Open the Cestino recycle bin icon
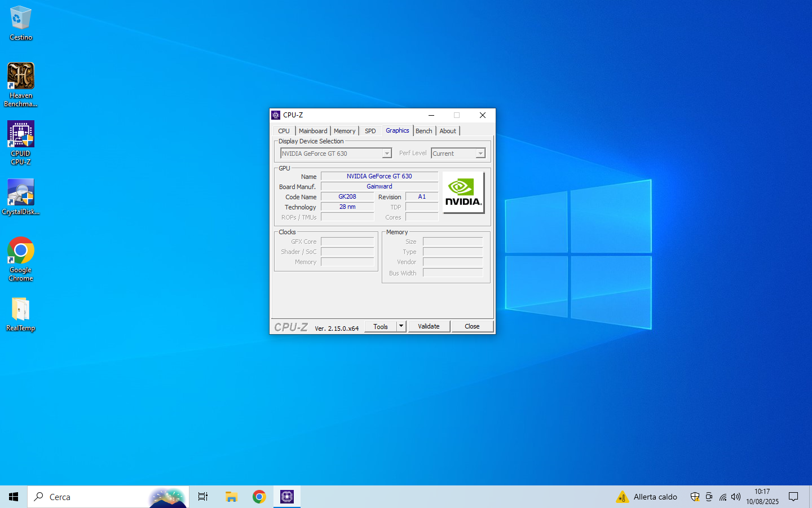The width and height of the screenshot is (812, 508). coord(21,23)
